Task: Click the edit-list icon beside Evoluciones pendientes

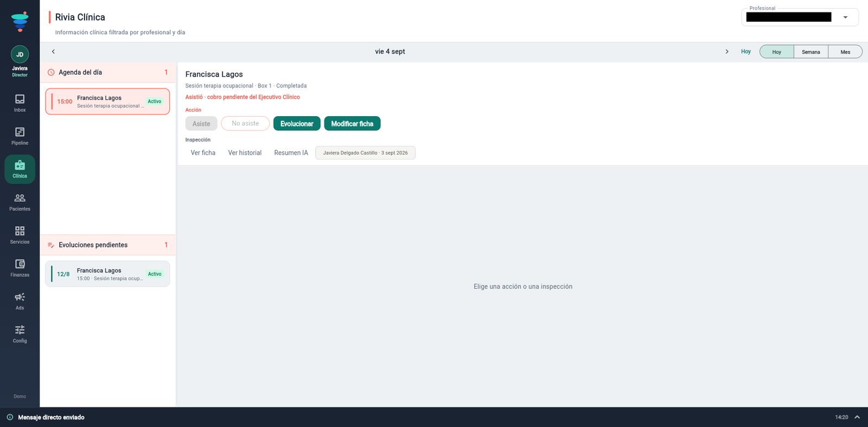Action: (x=51, y=245)
